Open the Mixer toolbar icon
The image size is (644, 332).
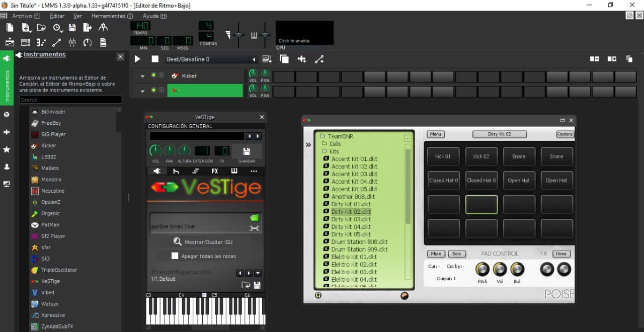click(72, 43)
